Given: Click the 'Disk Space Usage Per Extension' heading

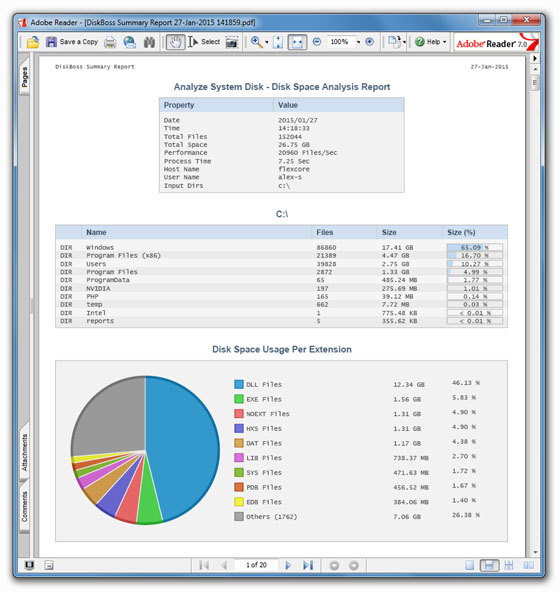Looking at the screenshot, I should click(282, 349).
